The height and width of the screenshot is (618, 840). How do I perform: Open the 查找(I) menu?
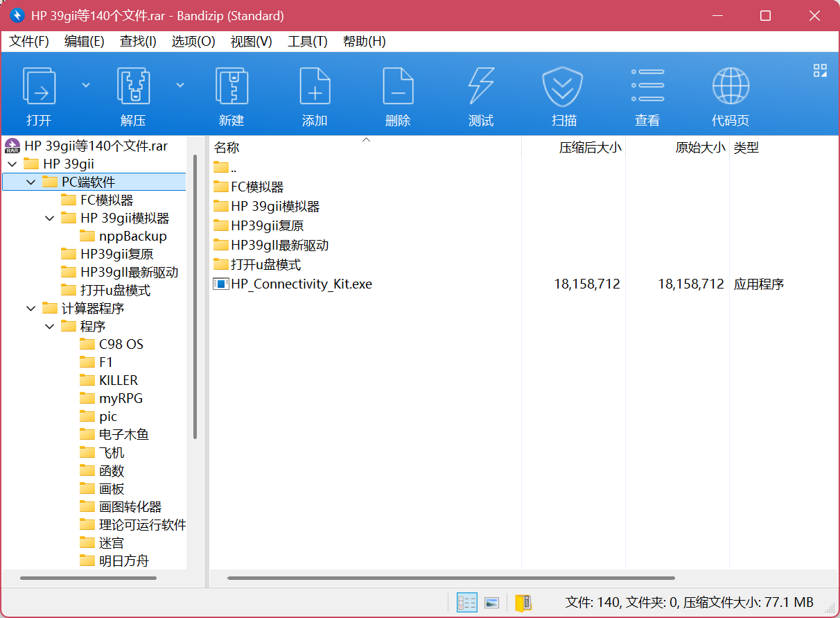(138, 42)
